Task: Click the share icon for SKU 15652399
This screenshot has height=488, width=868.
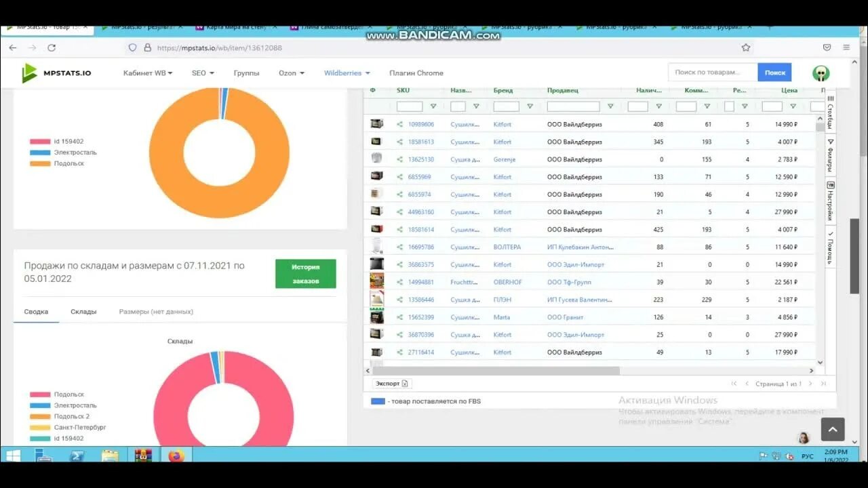Action: tap(400, 317)
